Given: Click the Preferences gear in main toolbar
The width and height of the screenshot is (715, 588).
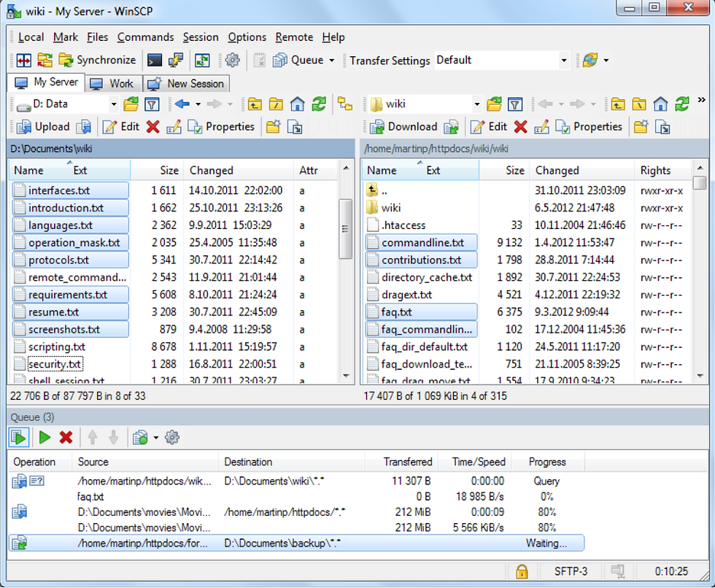Looking at the screenshot, I should pos(233,60).
